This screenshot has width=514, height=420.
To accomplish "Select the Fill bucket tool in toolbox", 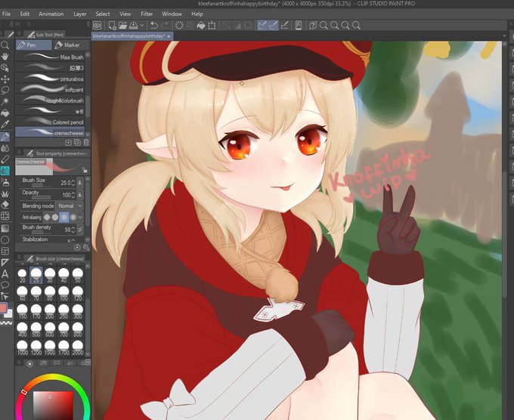I will point(5,113).
